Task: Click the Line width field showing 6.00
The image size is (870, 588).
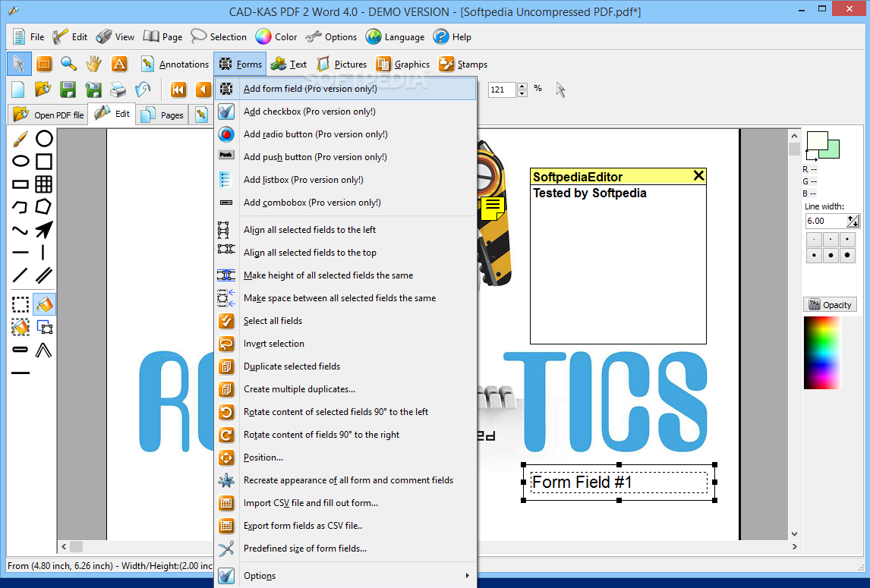Action: pyautogui.click(x=826, y=221)
